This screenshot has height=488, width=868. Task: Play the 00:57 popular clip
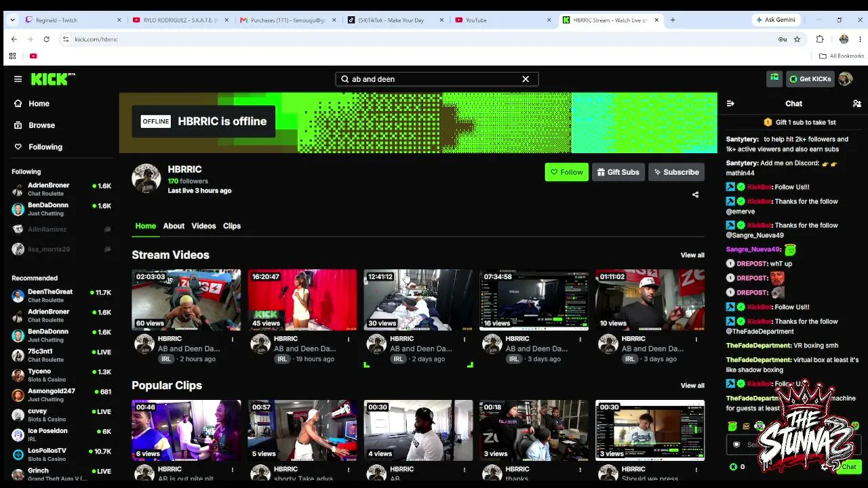(x=302, y=430)
